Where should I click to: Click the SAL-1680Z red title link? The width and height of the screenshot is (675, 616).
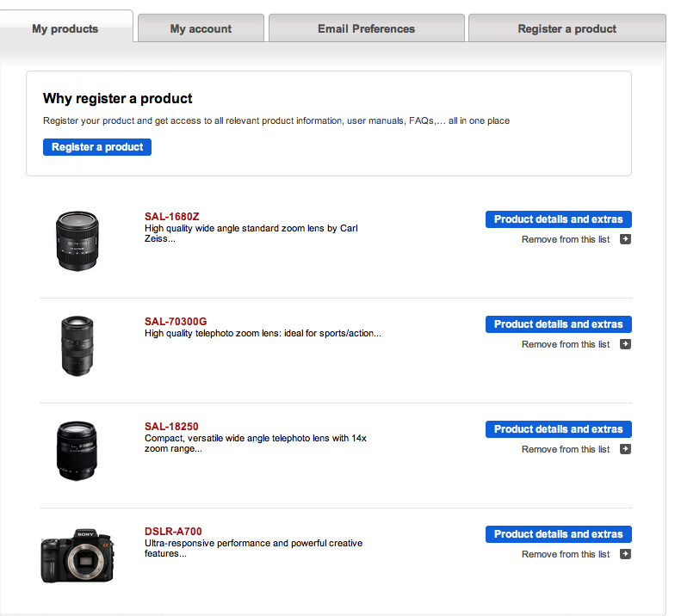coord(171,217)
